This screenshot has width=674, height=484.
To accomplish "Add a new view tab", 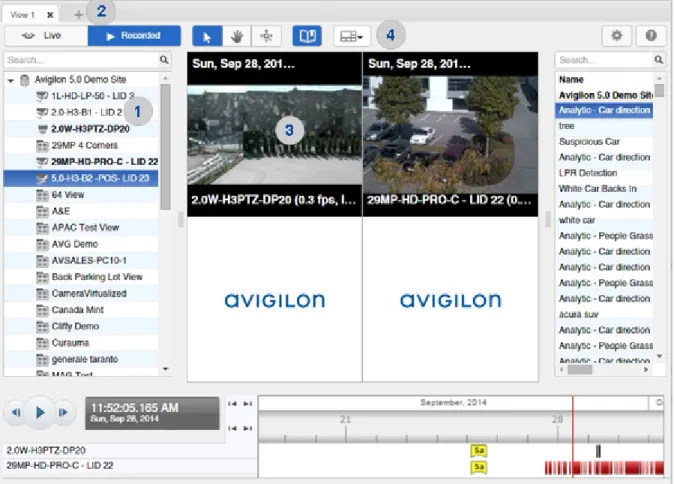I will tap(78, 15).
